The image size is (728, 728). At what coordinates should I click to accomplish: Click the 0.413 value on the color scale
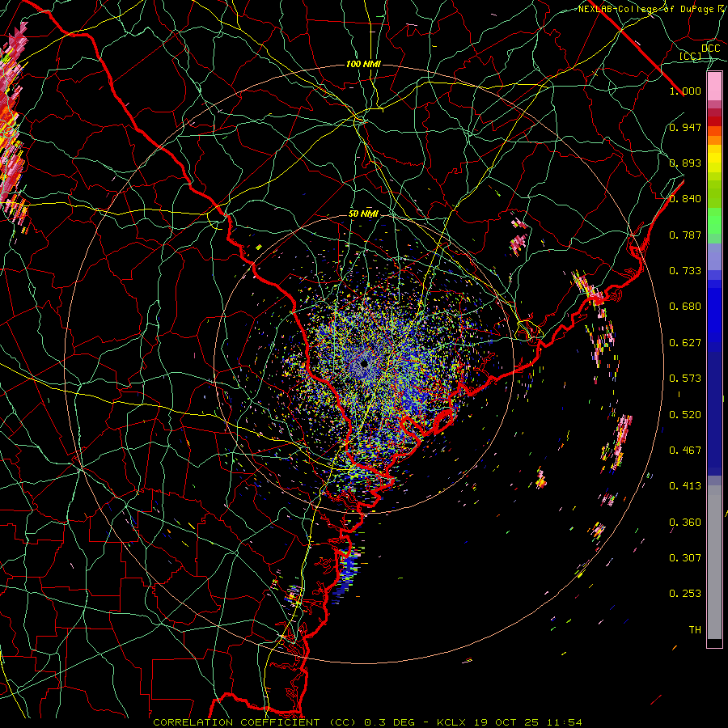[685, 486]
